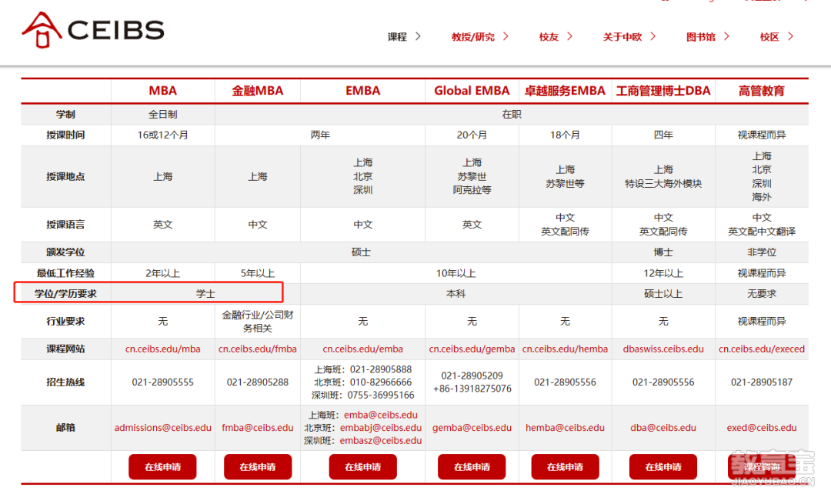Click 在线申请 button in the 金融MBA column
831x504 pixels.
point(258,467)
